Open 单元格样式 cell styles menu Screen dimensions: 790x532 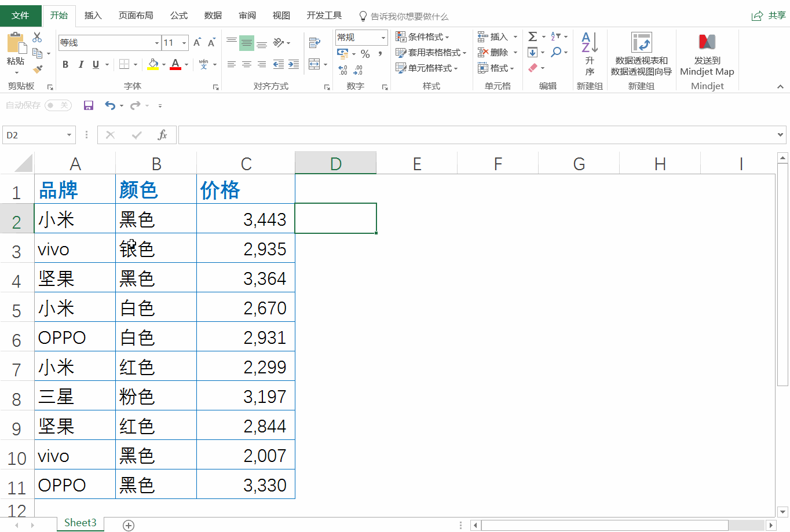pyautogui.click(x=427, y=68)
